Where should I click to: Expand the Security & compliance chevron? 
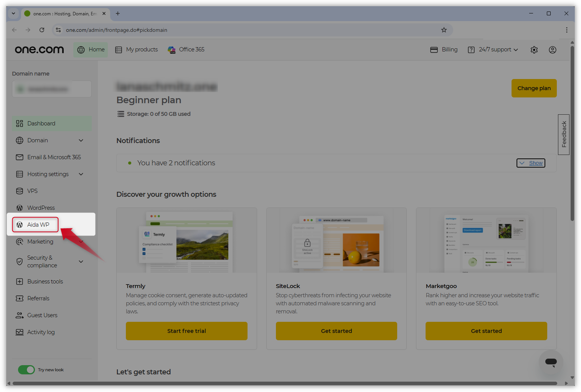pyautogui.click(x=81, y=262)
